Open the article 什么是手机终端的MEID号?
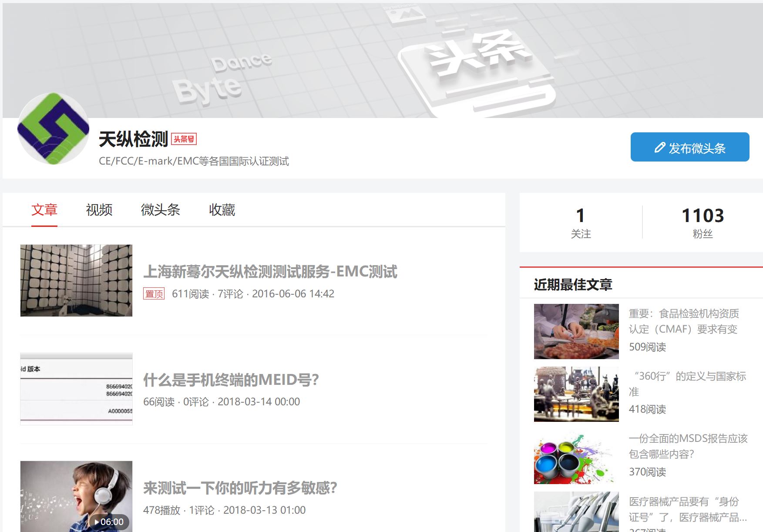763x532 pixels. click(231, 379)
